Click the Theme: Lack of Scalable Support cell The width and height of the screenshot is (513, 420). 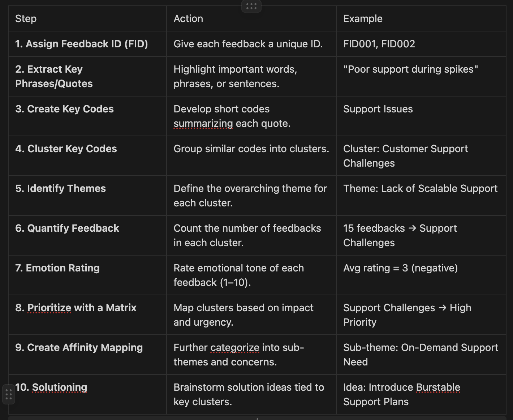pos(421,196)
